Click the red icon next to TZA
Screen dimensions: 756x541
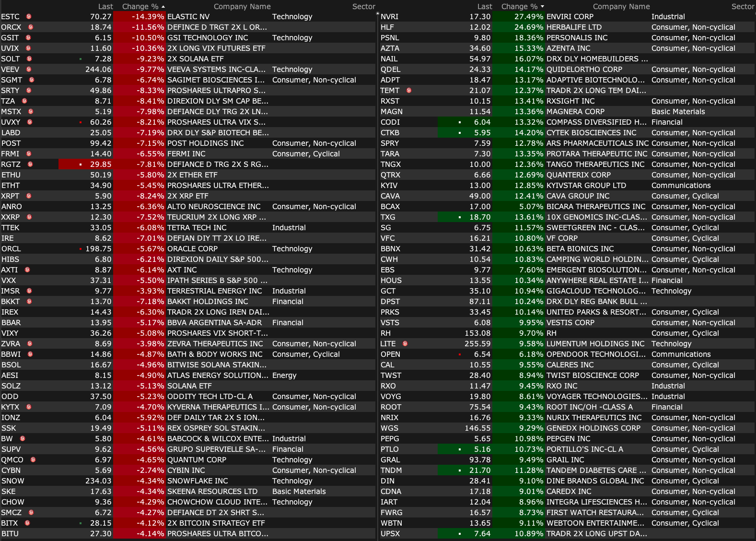coord(24,101)
